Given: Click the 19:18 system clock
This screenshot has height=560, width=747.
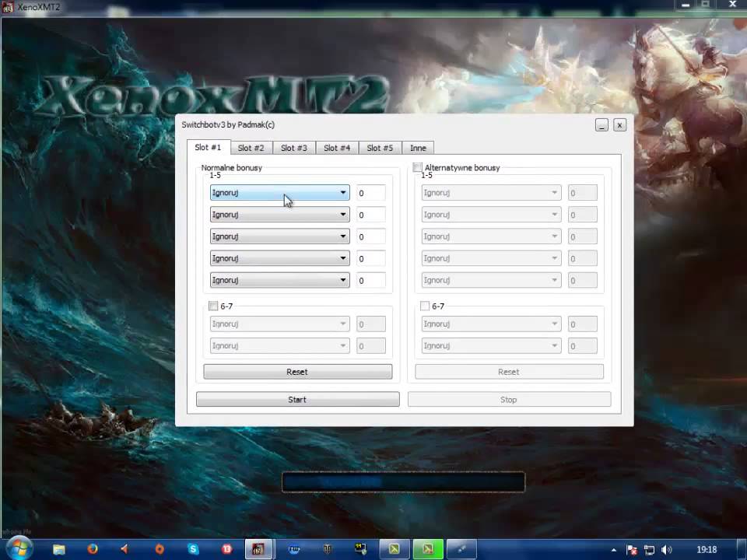Looking at the screenshot, I should click(x=707, y=550).
